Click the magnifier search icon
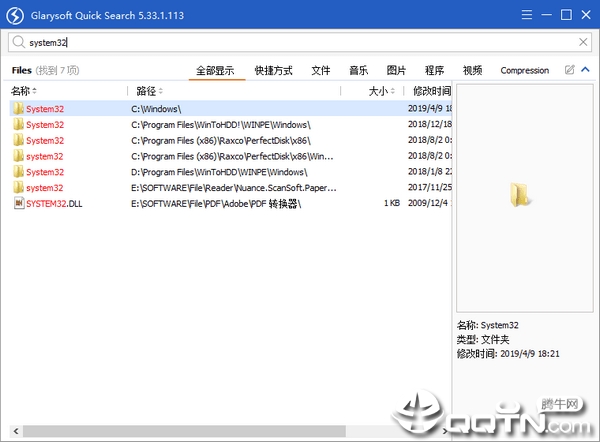The width and height of the screenshot is (600, 442). [18, 42]
